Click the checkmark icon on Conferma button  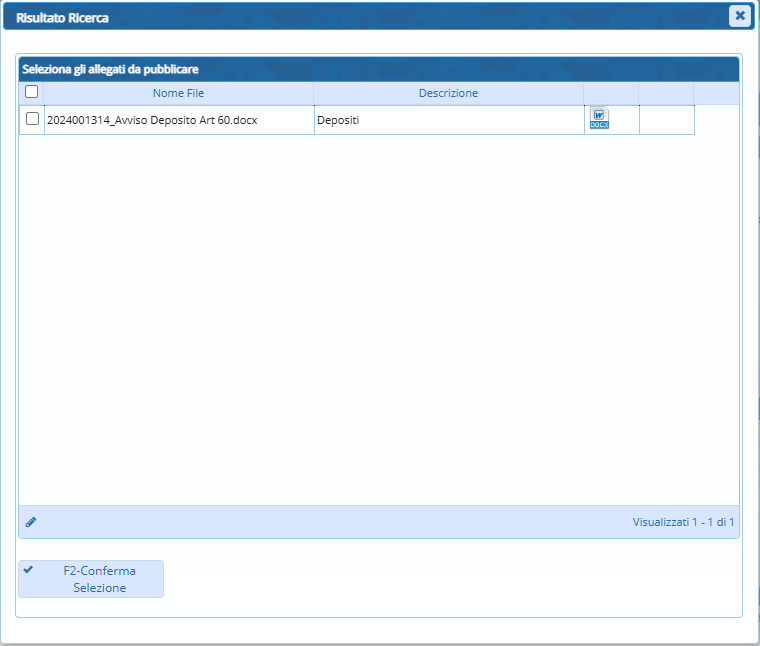click(x=28, y=570)
